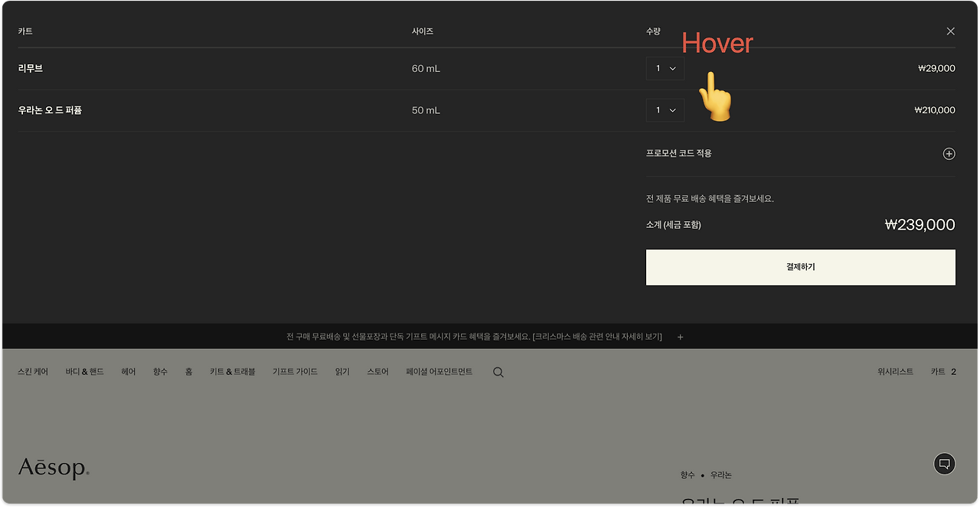The height and width of the screenshot is (508, 980).
Task: Open 헤어 menu
Action: (x=128, y=372)
